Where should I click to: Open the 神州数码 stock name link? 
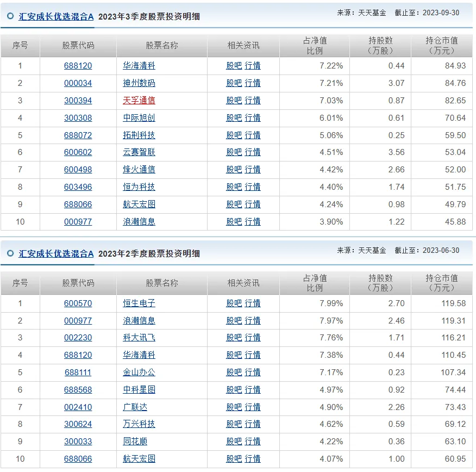[139, 83]
